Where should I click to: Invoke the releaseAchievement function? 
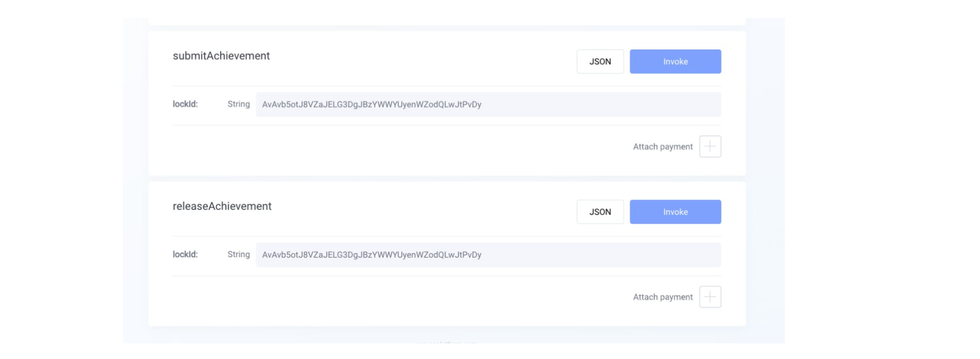pos(675,212)
